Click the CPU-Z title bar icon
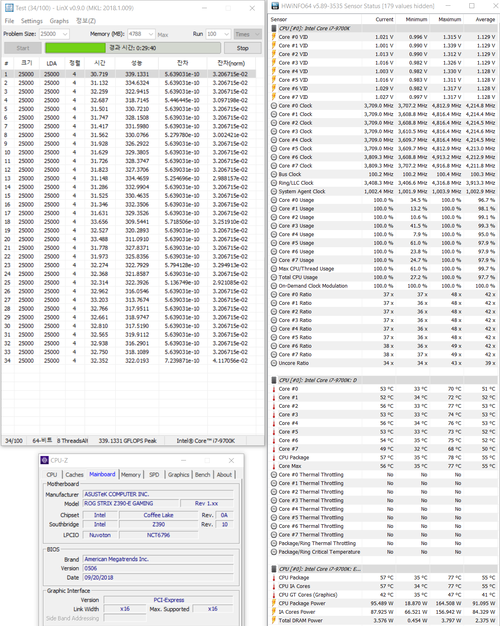 pyautogui.click(x=45, y=460)
